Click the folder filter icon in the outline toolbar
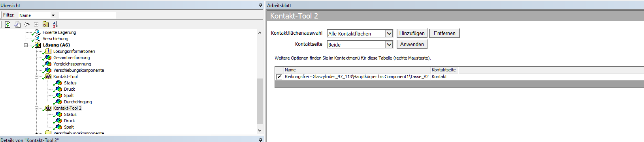Image resolution: width=644 pixels, height=142 pixels. (45, 24)
